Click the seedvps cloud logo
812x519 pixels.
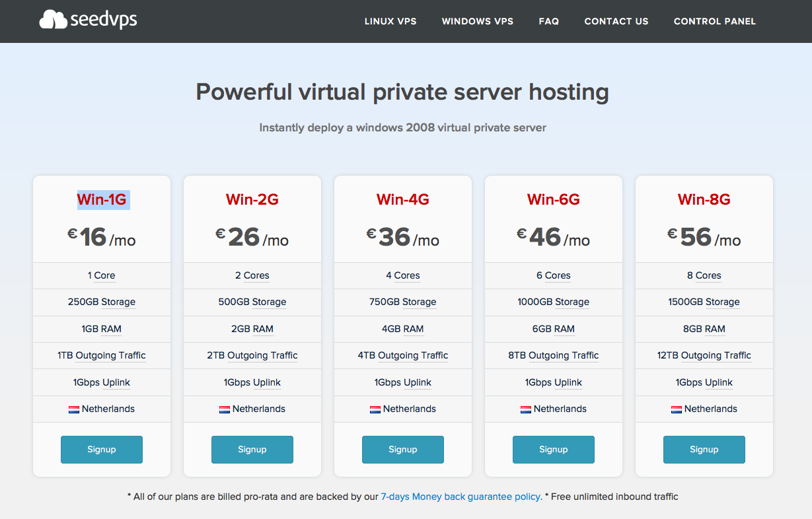(88, 20)
